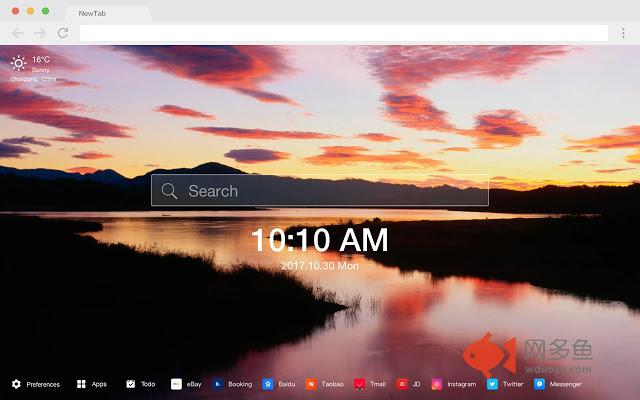
Task: Click the browser reload button
Action: coord(62,33)
